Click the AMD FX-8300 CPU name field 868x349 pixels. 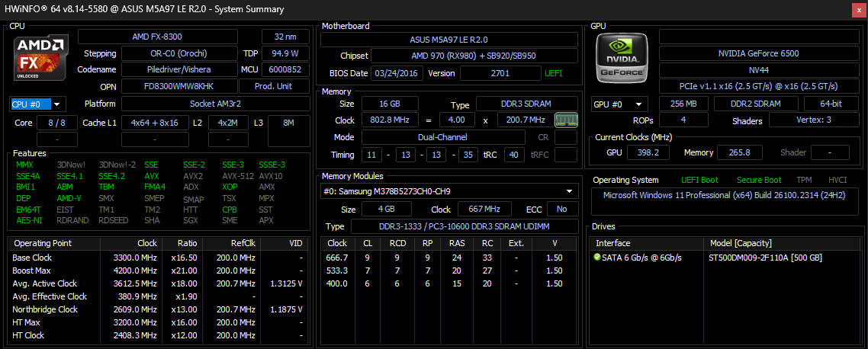(157, 37)
